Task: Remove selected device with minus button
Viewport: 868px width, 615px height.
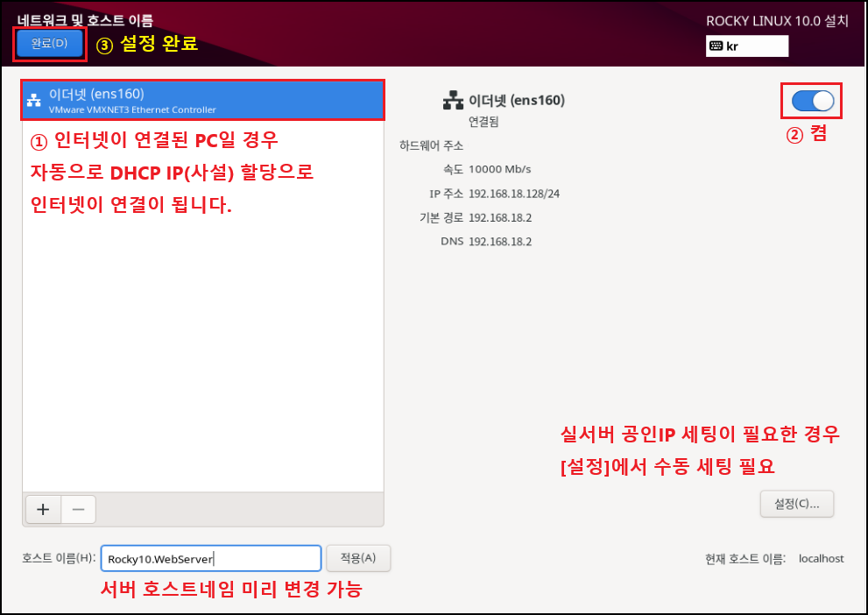Action: 79,509
